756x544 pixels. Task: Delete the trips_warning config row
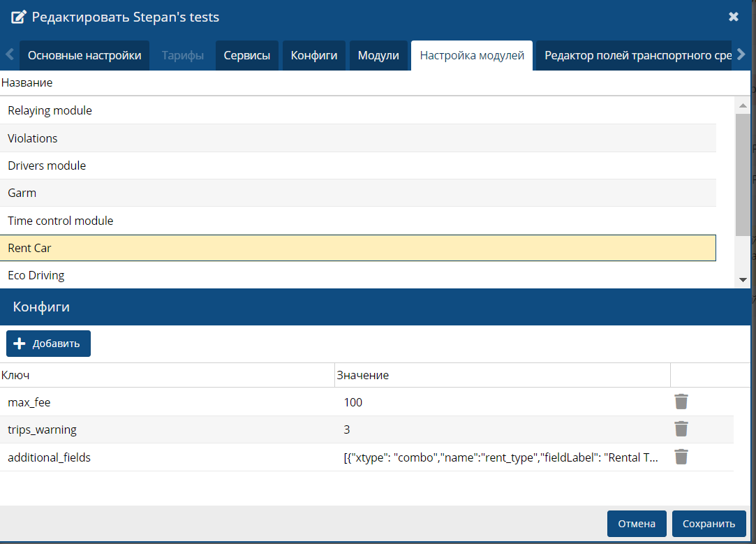point(681,429)
